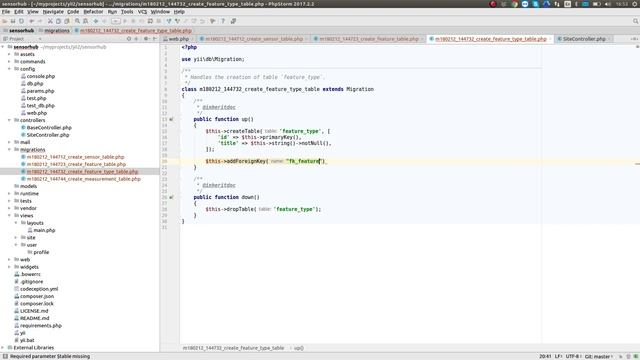640x360 pixels.
Task: Collapse the migrations folder
Action: click(x=9, y=150)
